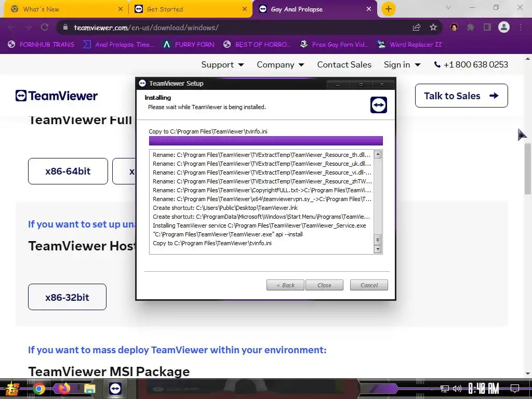
Task: Click the Close button in setup dialog
Action: coord(324,285)
